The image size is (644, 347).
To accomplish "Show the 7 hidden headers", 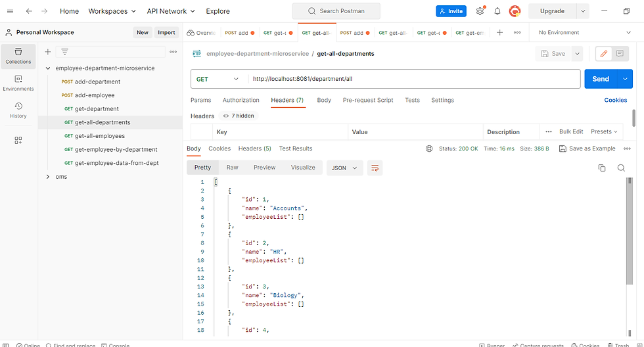I will click(x=239, y=116).
